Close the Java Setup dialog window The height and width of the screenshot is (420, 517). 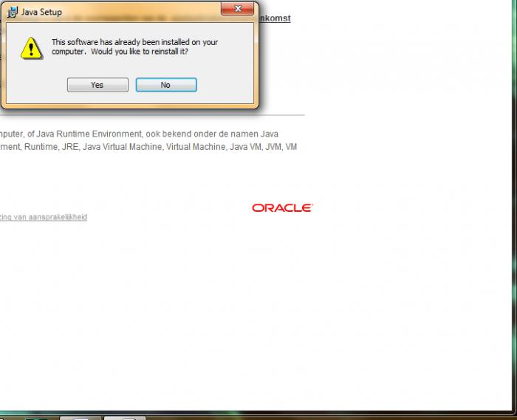[x=237, y=9]
